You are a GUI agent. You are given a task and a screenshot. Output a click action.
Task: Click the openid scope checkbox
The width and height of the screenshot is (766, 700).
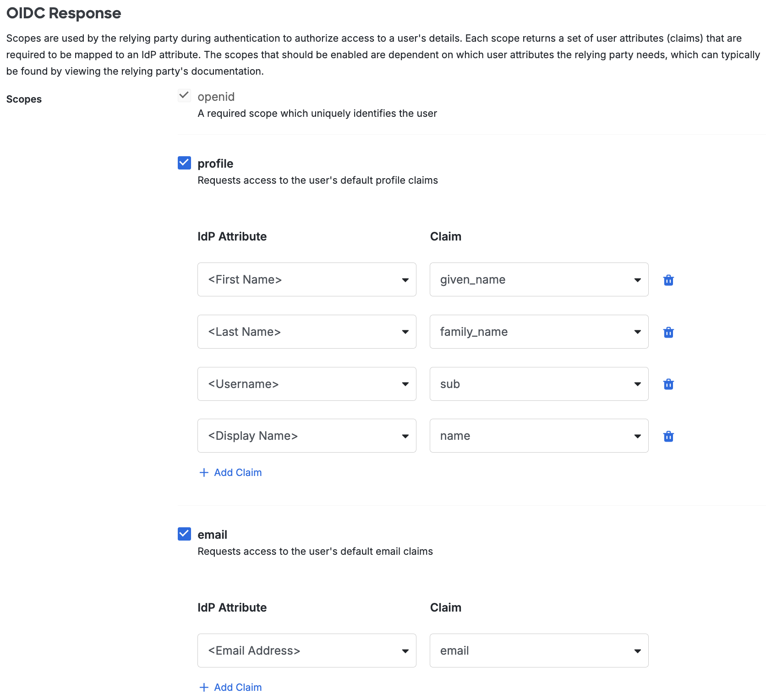[184, 95]
